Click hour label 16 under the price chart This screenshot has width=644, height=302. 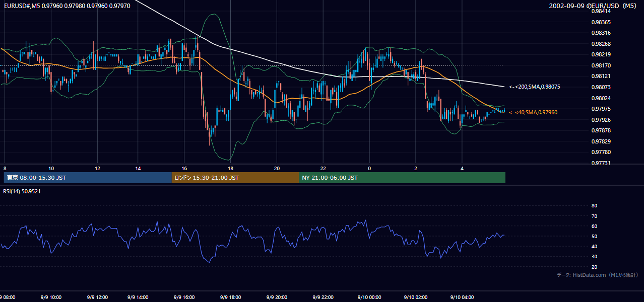pyautogui.click(x=184, y=169)
